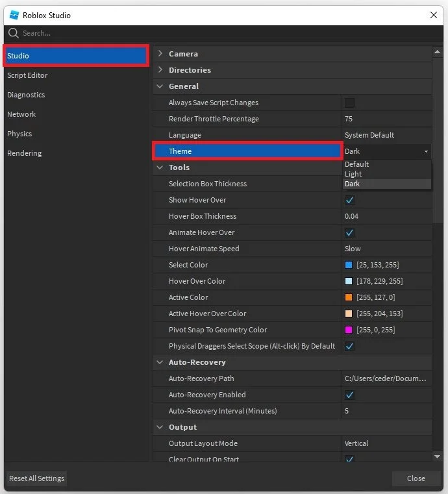This screenshot has width=448, height=494.
Task: Open Output Layout Mode Vertical dropdown
Action: click(386, 443)
